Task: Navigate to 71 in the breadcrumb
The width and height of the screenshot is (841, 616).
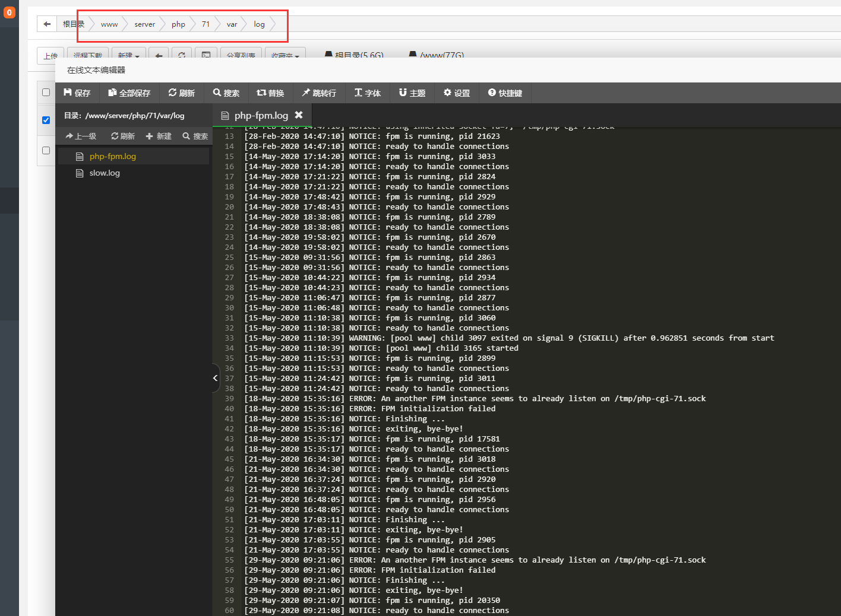Action: click(205, 24)
